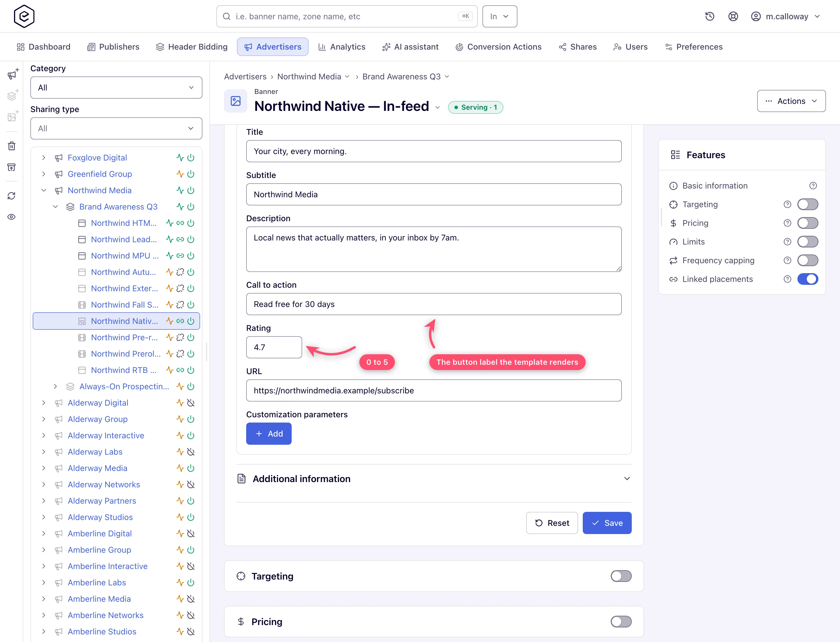The width and height of the screenshot is (840, 642).
Task: Click the app logo in top-left corner
Action: coord(24,16)
